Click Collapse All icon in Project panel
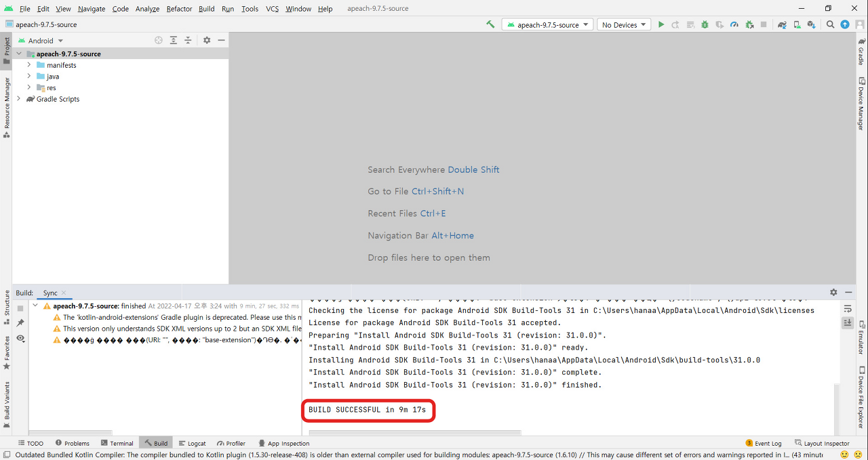 click(x=188, y=41)
